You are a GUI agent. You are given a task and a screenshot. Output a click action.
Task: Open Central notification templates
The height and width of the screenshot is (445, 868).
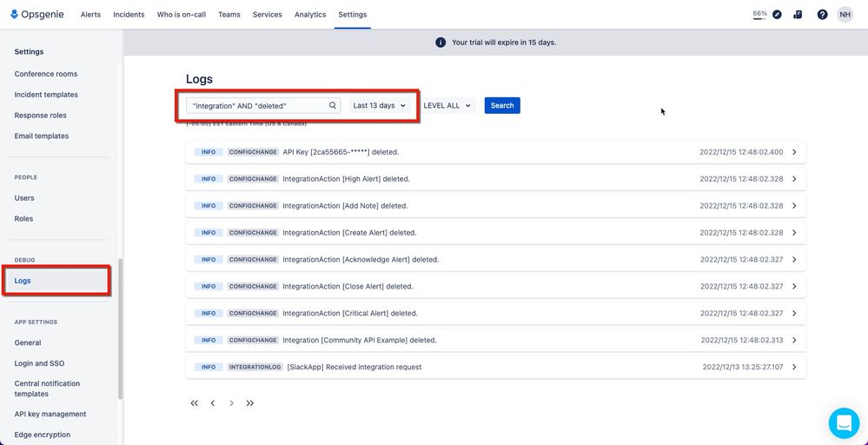(x=47, y=389)
